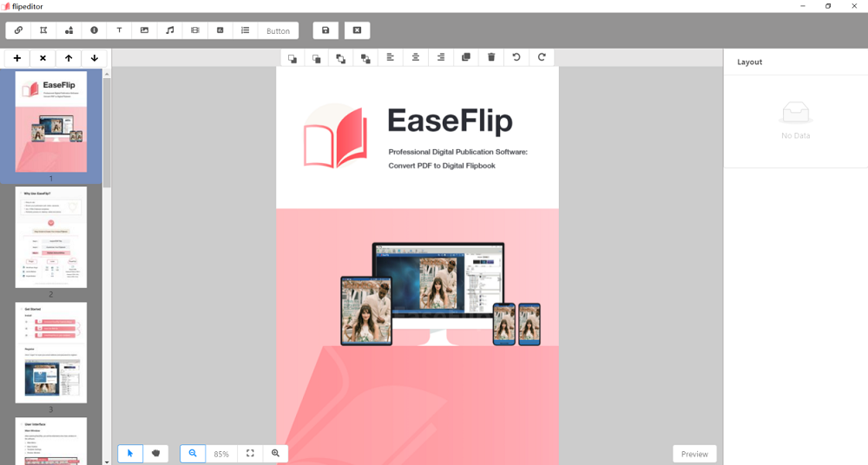Add a new page with plus button
868x465 pixels.
[17, 58]
